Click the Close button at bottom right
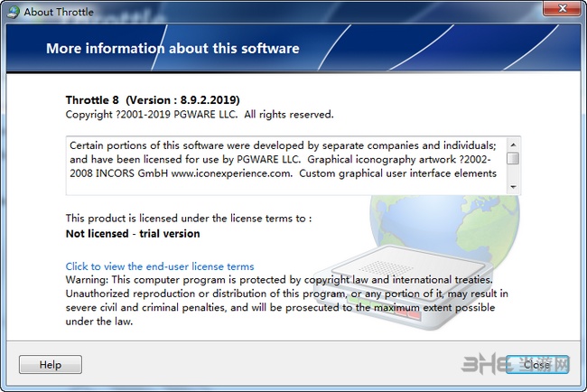Viewport: 587px width, 392px height. point(537,364)
